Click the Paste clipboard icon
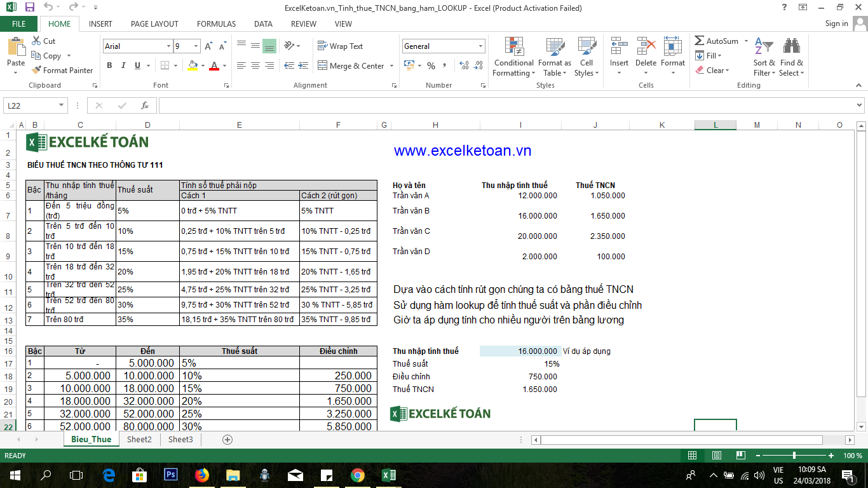The image size is (868, 488). point(16,48)
